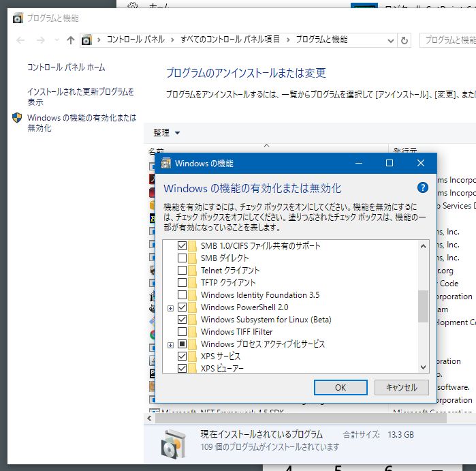
Task: Go back with the back arrow
Action: pos(20,40)
